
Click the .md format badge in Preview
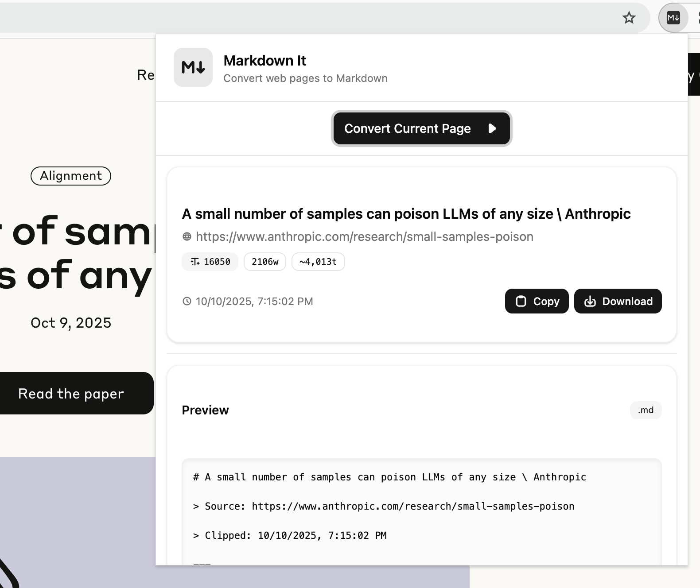(646, 410)
